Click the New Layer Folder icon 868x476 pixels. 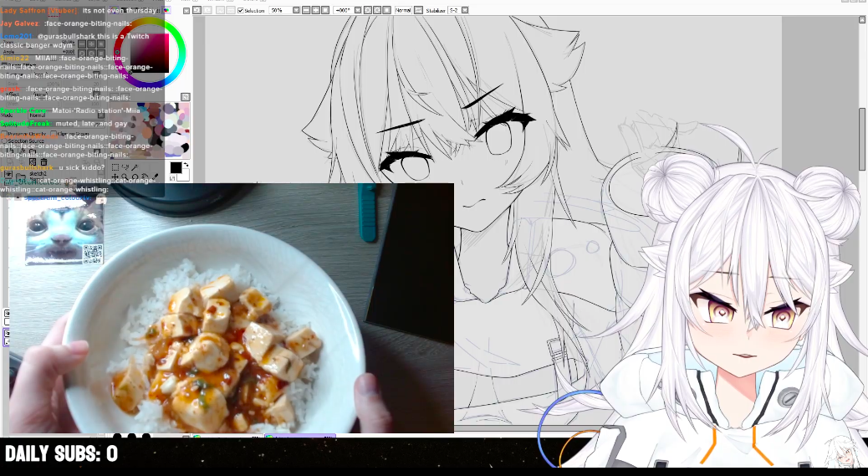(x=33, y=151)
